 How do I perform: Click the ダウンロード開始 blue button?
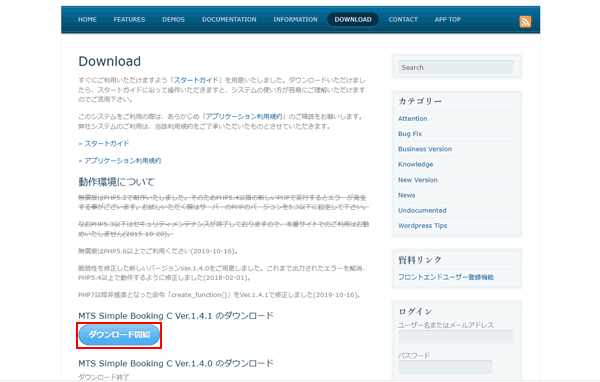tap(119, 335)
